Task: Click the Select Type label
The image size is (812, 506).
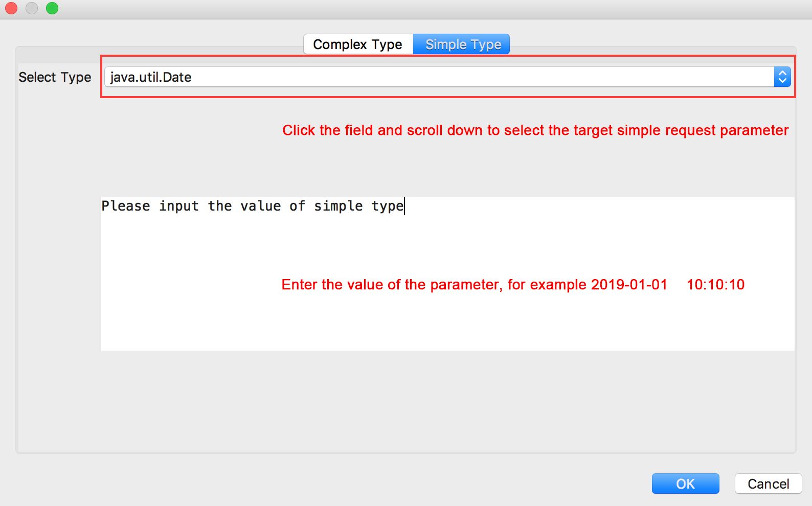Action: pos(55,77)
